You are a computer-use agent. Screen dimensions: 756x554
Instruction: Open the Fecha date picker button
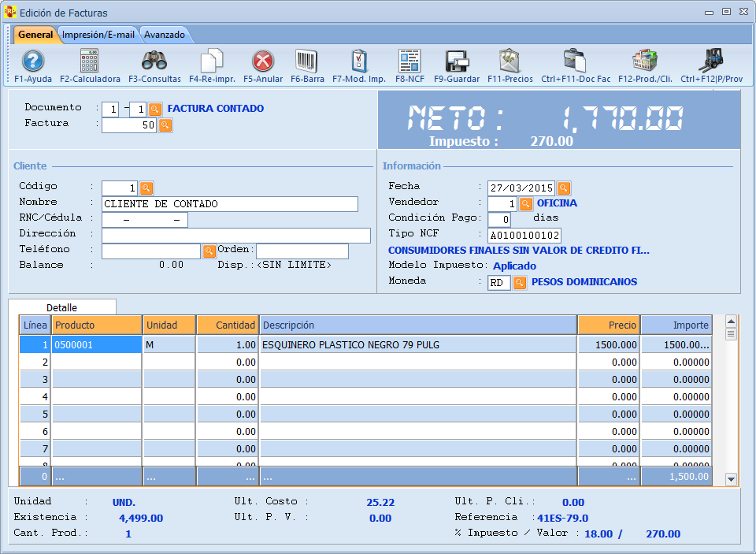point(564,188)
